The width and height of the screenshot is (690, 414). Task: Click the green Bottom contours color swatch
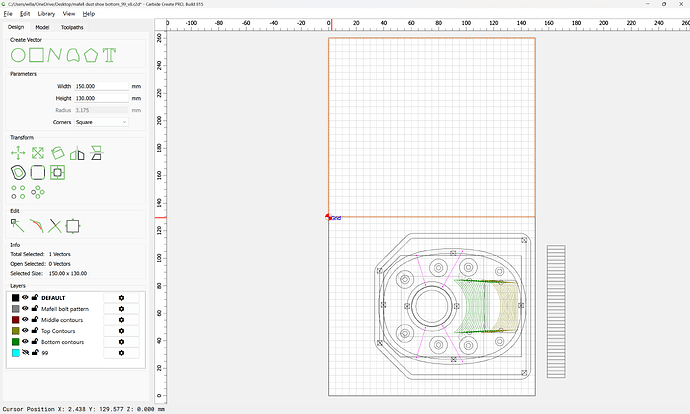click(15, 342)
